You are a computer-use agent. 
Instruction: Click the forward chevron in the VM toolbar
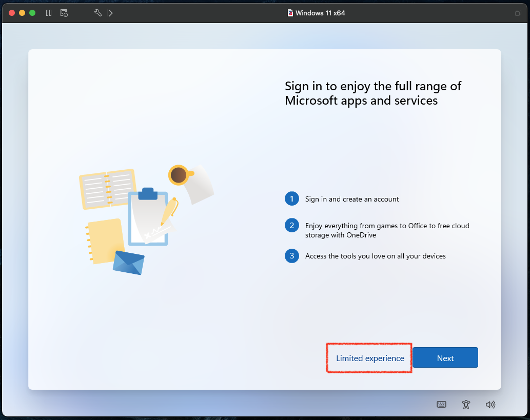click(x=111, y=13)
